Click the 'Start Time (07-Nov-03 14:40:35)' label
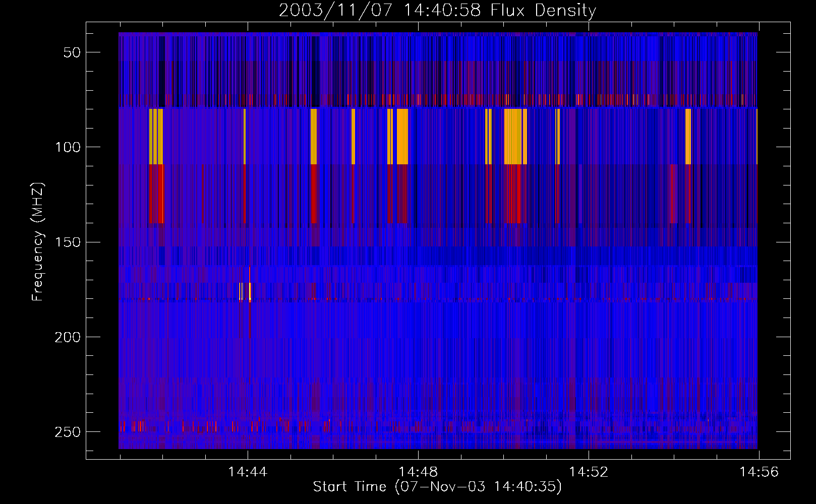Viewport: 816px width, 504px height. pos(437,487)
